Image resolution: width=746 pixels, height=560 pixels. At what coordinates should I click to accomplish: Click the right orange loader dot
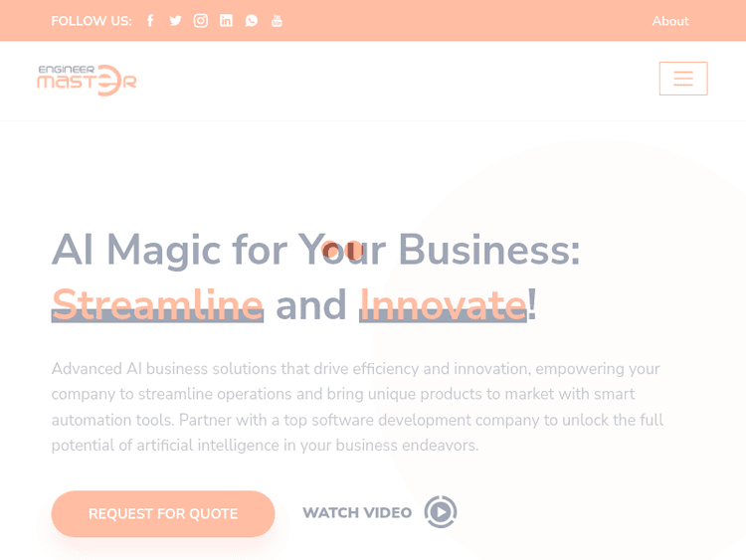pos(353,250)
